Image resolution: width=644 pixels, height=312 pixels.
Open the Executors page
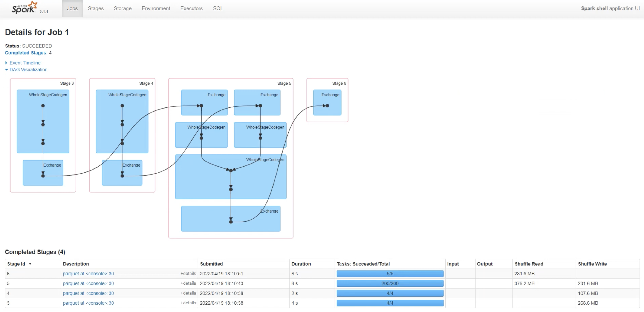click(191, 8)
